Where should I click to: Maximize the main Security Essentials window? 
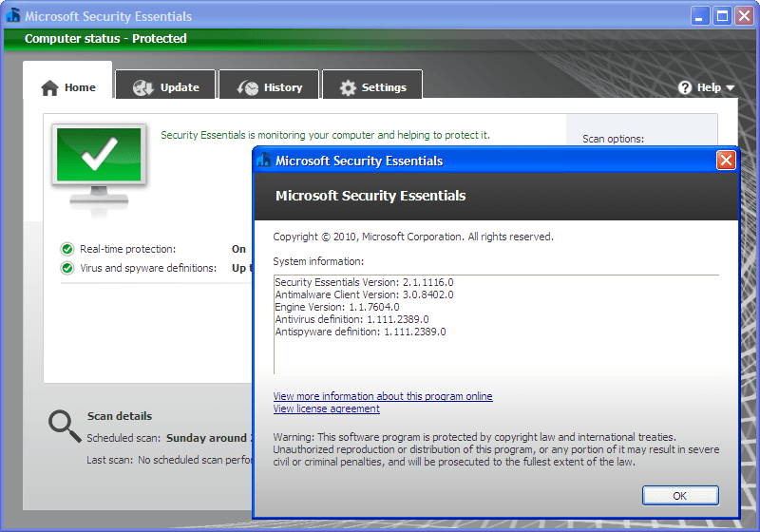722,16
